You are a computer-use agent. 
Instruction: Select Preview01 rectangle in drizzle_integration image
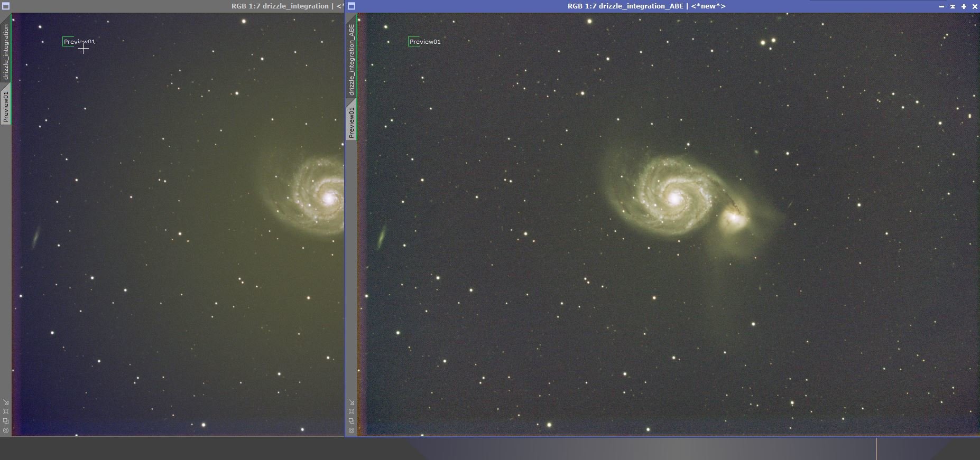(x=79, y=42)
